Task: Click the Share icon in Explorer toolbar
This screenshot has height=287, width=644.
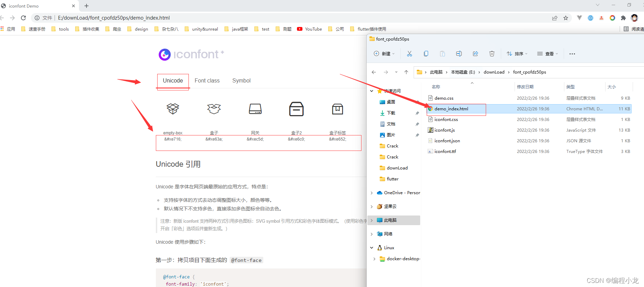Action: pos(475,54)
